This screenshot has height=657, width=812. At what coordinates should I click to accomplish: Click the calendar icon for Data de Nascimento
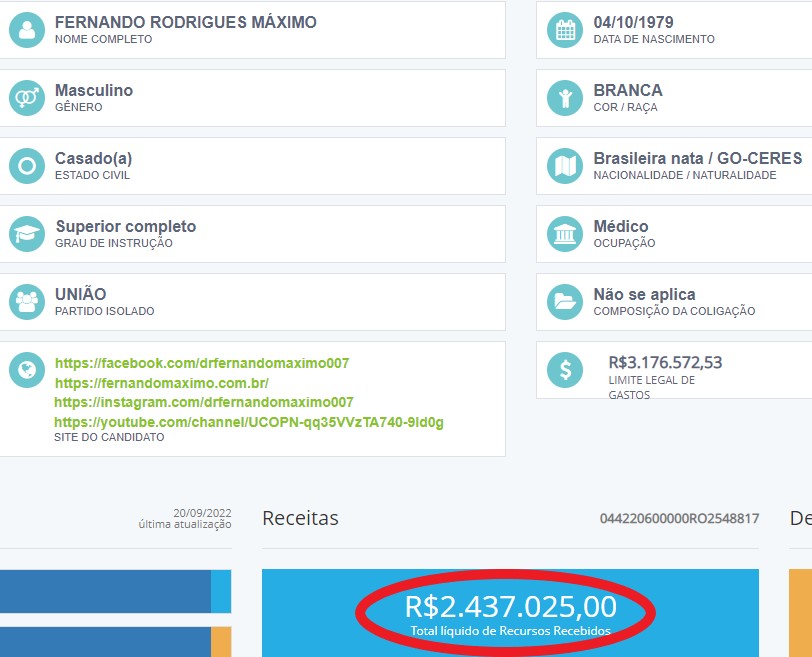[565, 30]
